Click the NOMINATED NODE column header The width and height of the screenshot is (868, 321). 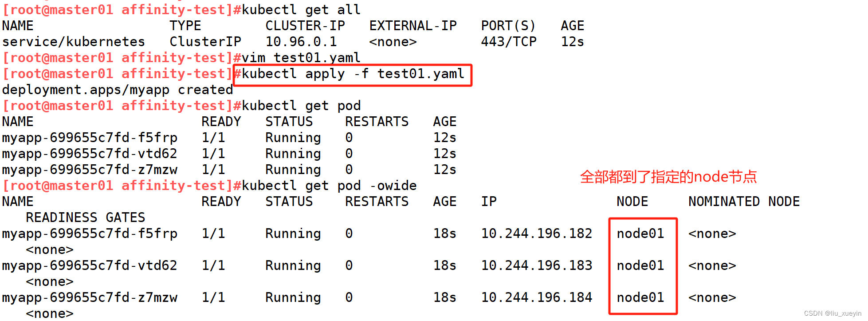744,202
